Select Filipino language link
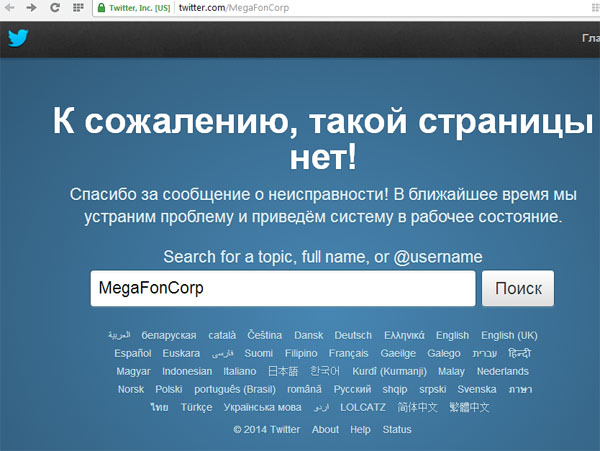600x451 pixels. [301, 353]
